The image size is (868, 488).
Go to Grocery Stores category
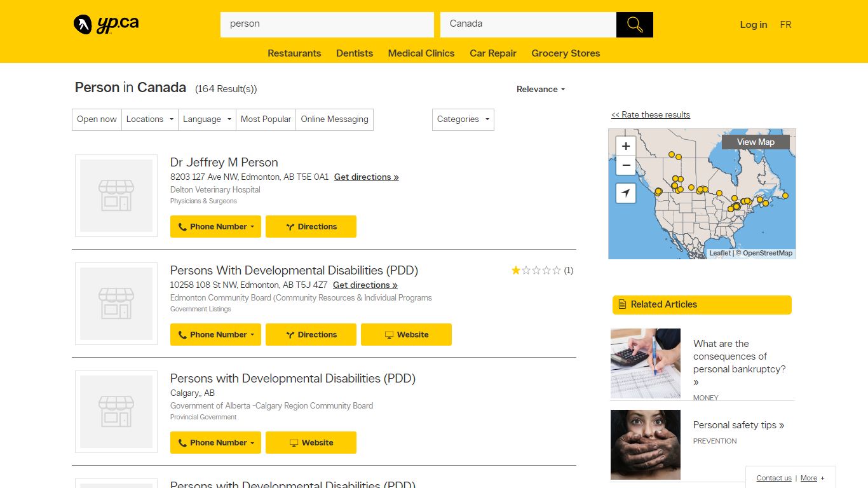coord(566,53)
